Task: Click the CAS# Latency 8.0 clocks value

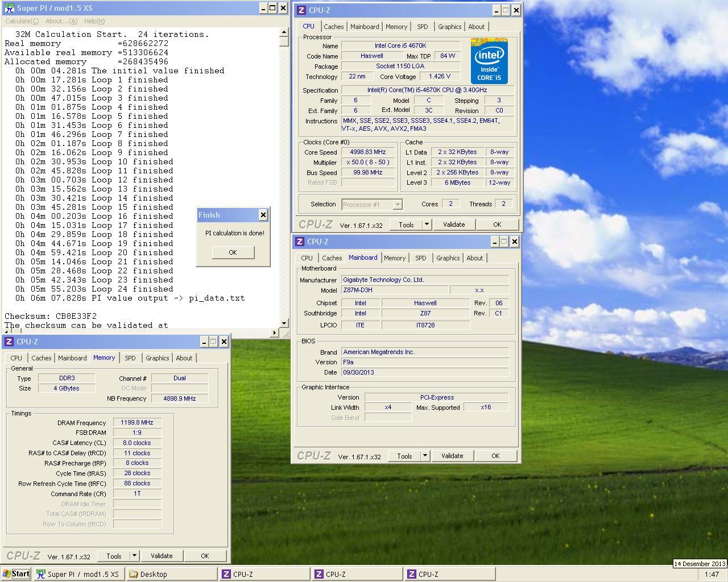Action: tap(137, 443)
